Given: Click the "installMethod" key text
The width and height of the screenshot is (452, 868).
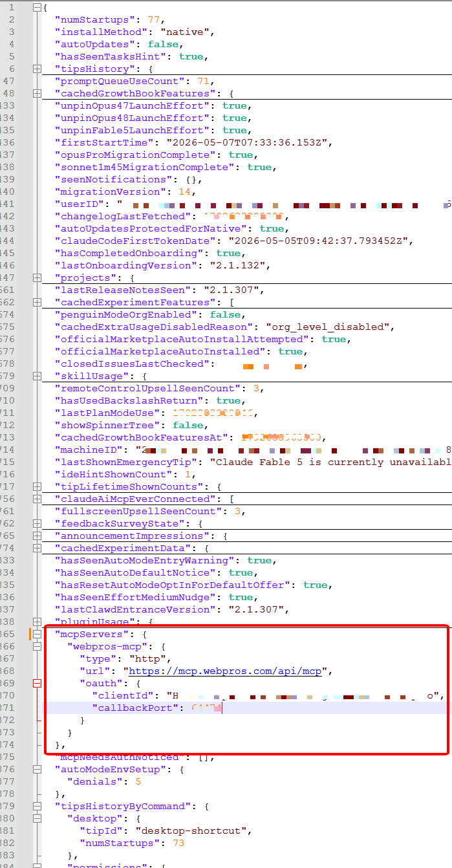Looking at the screenshot, I should 101,32.
